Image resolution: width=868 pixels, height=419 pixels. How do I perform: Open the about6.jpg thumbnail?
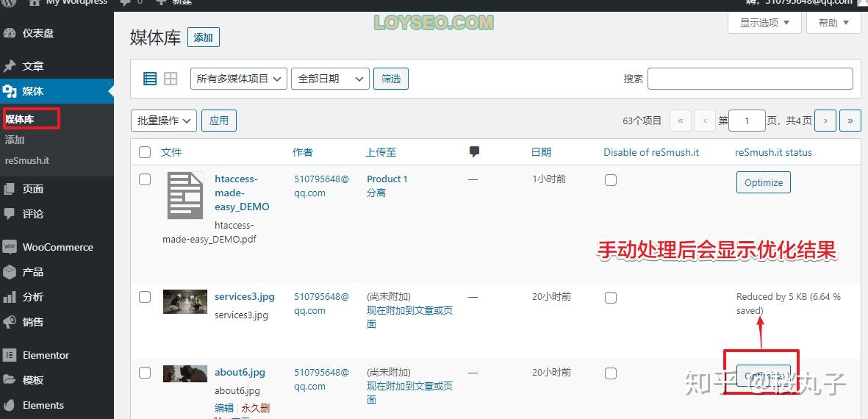185,373
